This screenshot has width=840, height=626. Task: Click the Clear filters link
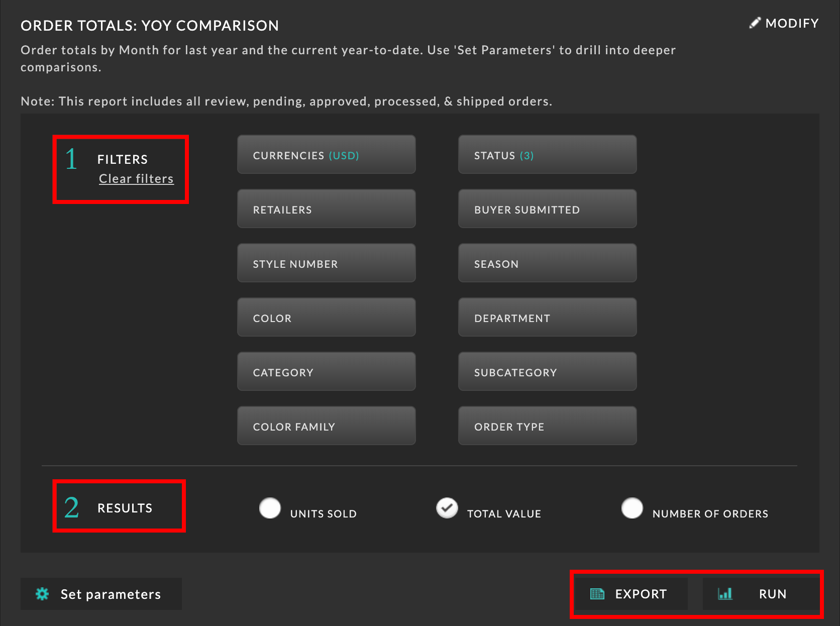(x=136, y=179)
